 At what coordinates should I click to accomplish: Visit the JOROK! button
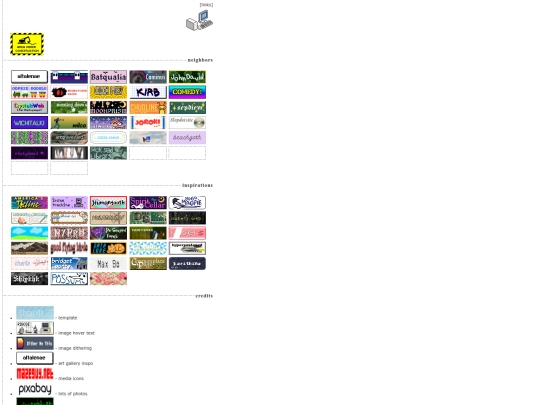148,122
